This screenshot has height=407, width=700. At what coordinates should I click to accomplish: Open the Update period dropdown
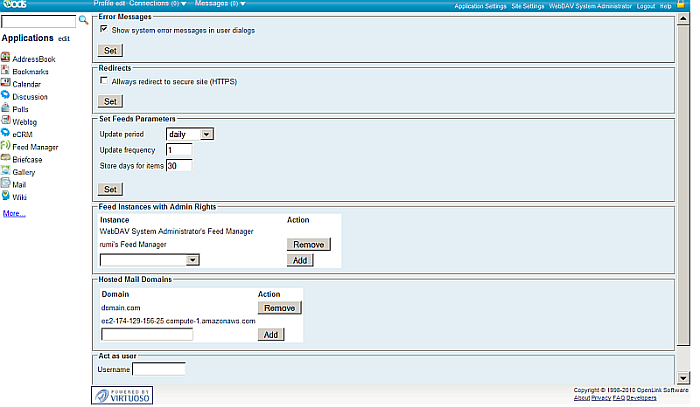(x=190, y=133)
